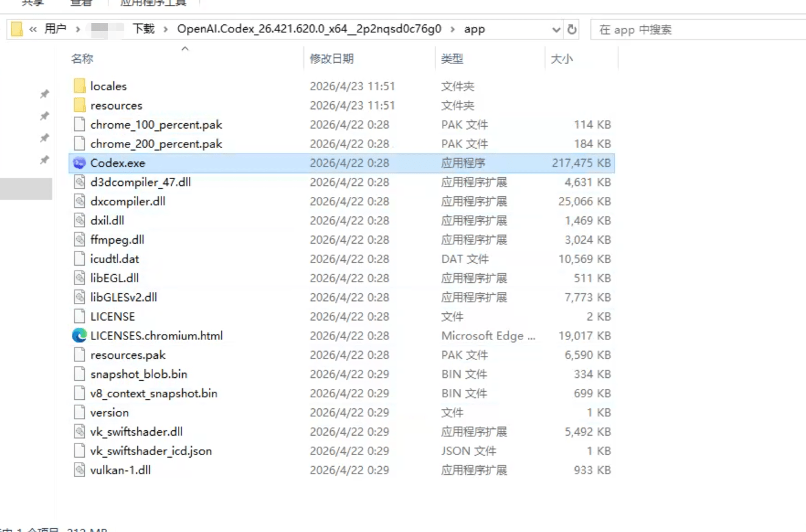Click the ffmpeg.dll file icon
Image resolution: width=806 pixels, height=532 pixels.
79,240
